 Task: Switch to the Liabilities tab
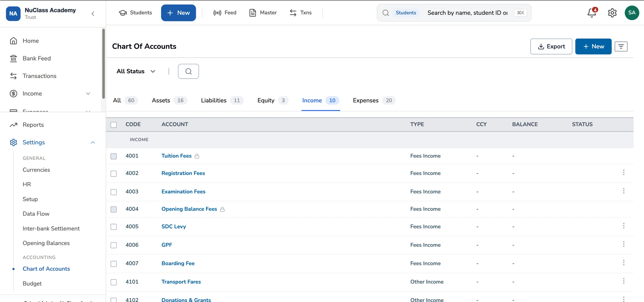coord(222,101)
